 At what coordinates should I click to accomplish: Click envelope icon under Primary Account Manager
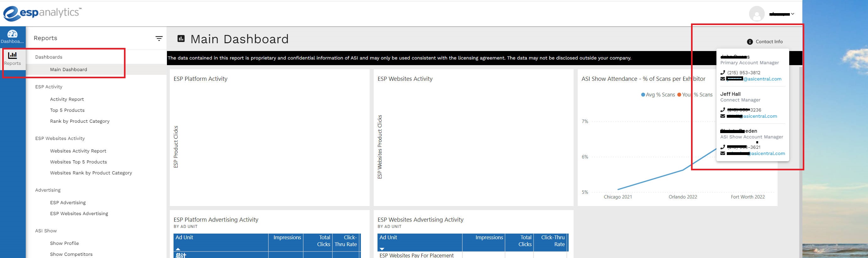coord(722,79)
